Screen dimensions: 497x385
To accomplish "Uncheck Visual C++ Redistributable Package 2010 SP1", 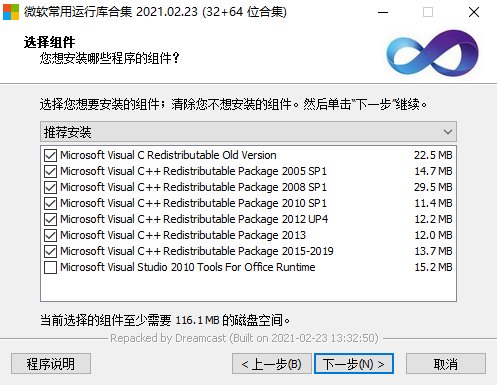I will click(x=50, y=203).
